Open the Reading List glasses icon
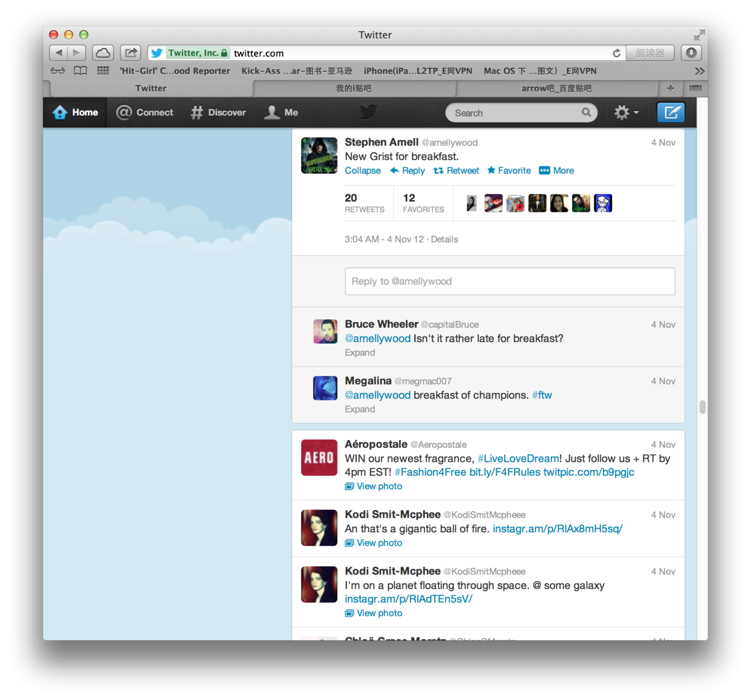The height and width of the screenshot is (700, 751). [57, 70]
